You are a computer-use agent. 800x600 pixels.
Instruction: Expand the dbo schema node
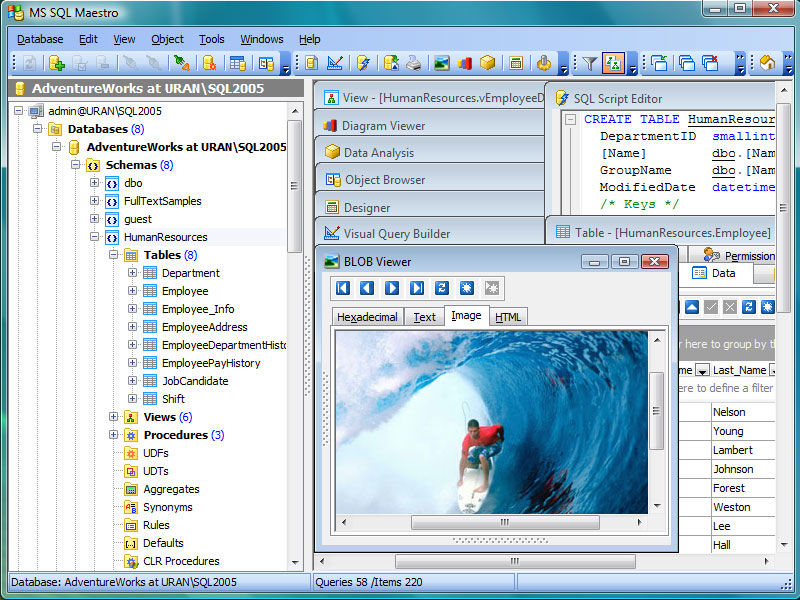coord(94,183)
